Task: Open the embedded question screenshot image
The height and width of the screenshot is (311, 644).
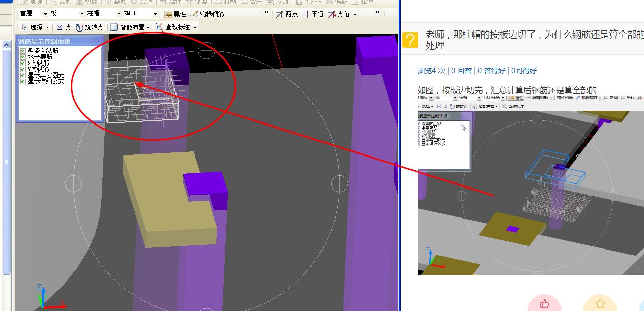Action: (x=531, y=185)
